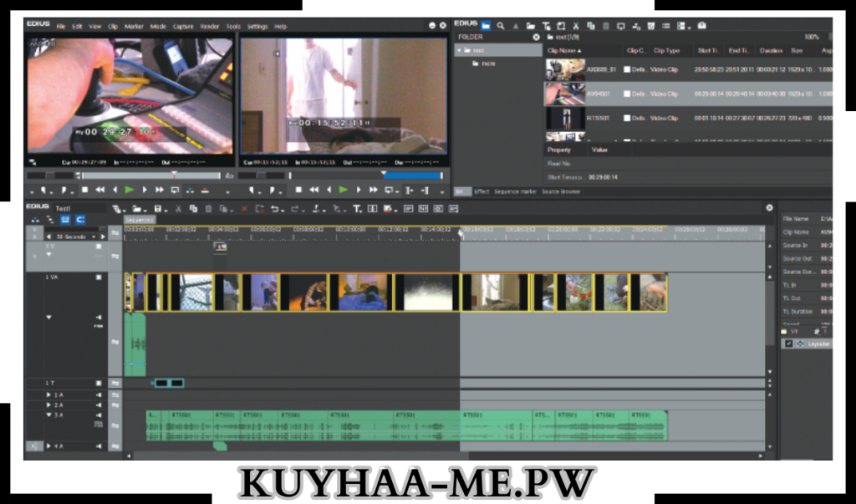Close the FOLDER pane
The image size is (856, 504).
[536, 37]
